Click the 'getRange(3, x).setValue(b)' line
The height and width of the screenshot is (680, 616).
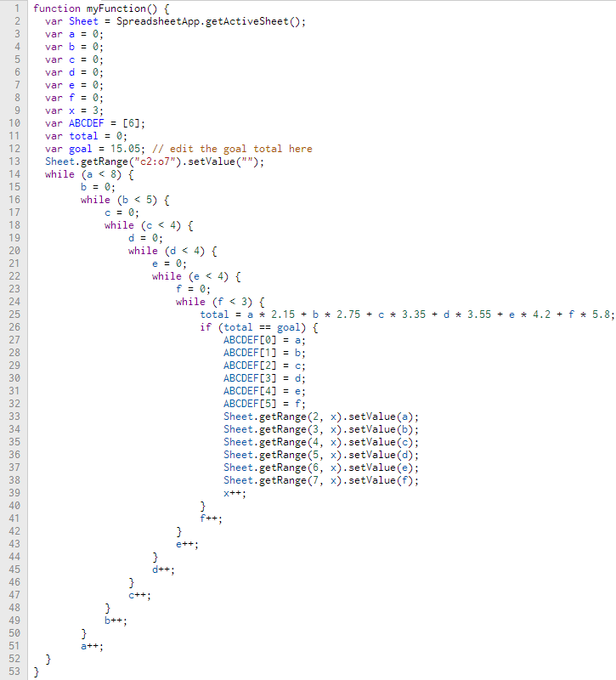click(x=321, y=429)
